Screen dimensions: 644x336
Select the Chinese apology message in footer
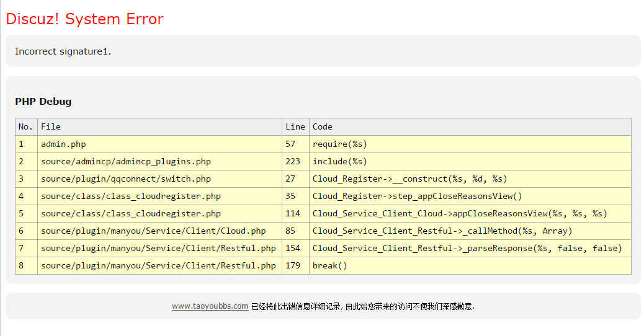tap(363, 306)
